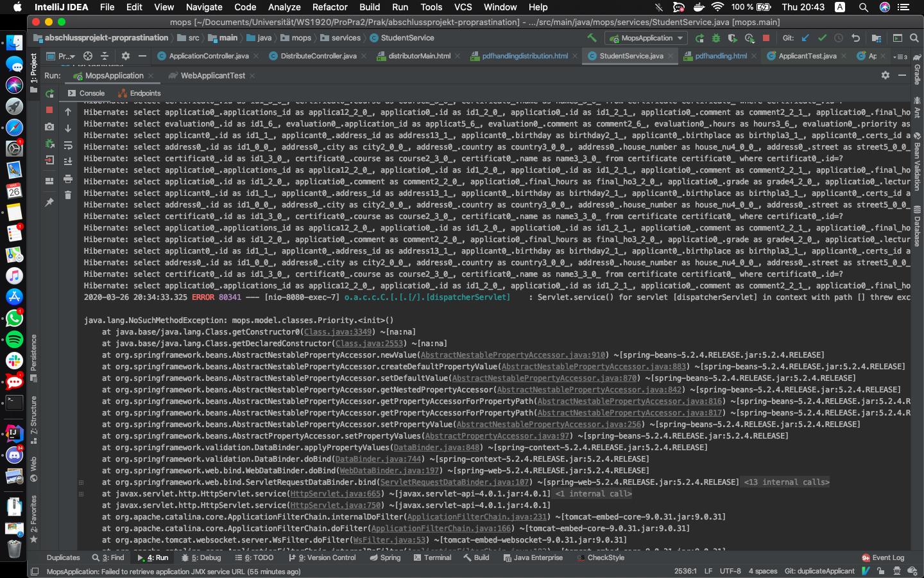924x578 pixels.
Task: Open the VCS menu
Action: point(463,7)
